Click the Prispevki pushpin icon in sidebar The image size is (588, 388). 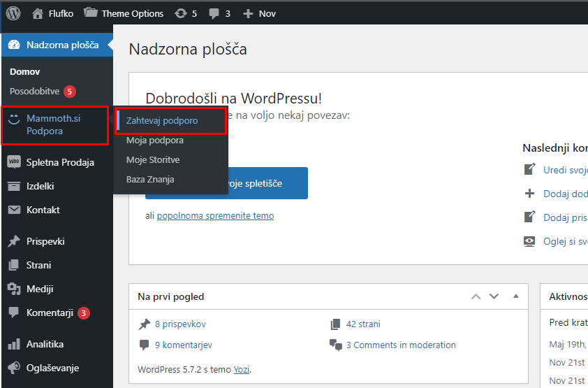pos(14,241)
